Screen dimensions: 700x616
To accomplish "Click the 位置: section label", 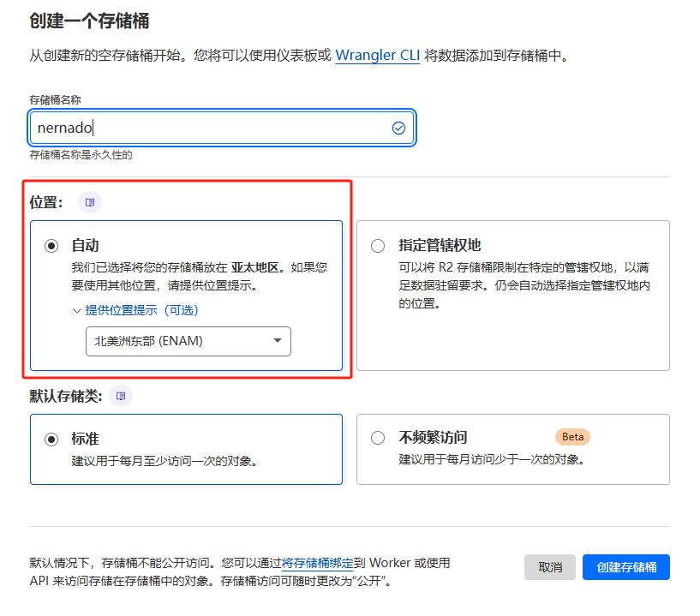I will pos(46,202).
